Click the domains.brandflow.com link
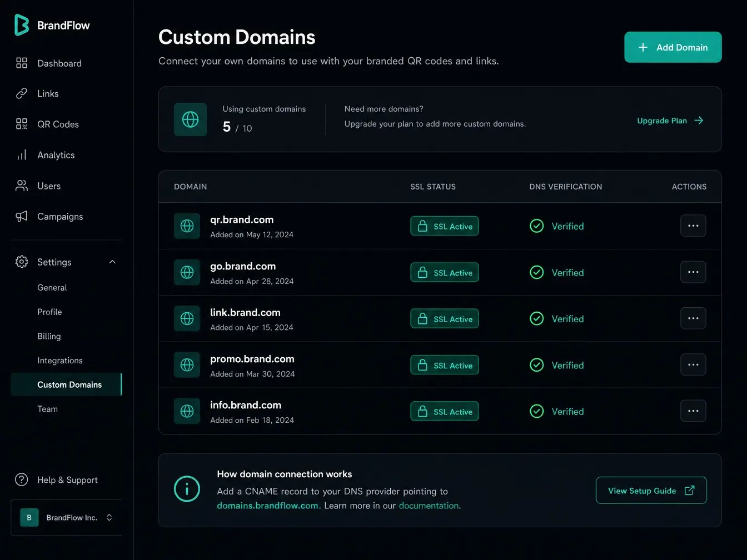The width and height of the screenshot is (747, 560). click(268, 506)
